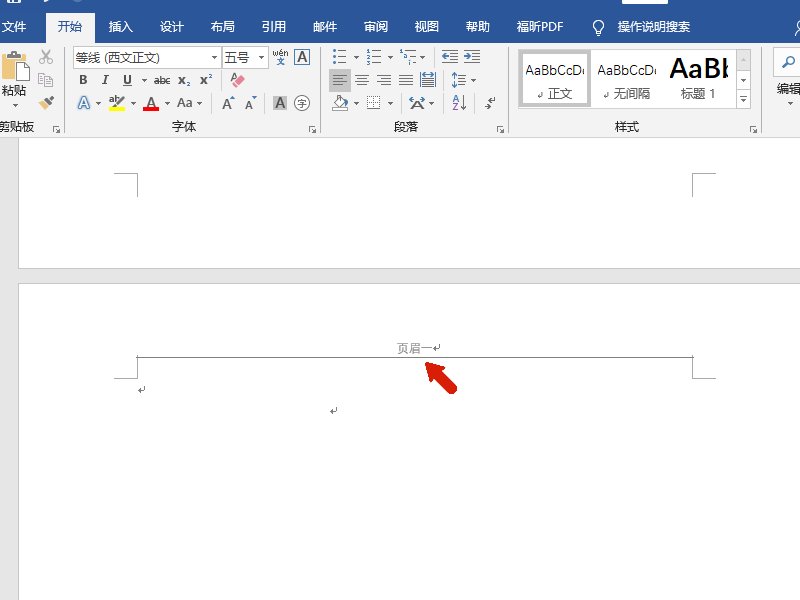Click the Cut scissors icon
The width and height of the screenshot is (800, 600).
tap(46, 57)
